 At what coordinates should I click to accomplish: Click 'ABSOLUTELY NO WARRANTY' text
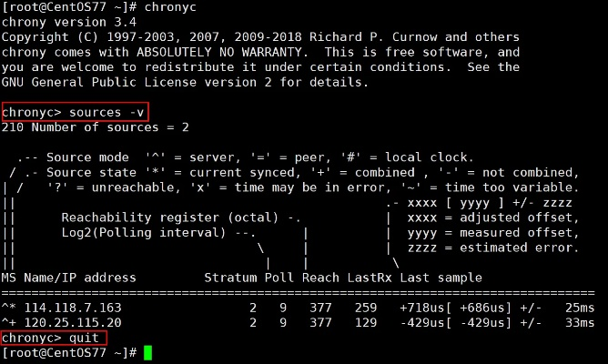pos(219,52)
